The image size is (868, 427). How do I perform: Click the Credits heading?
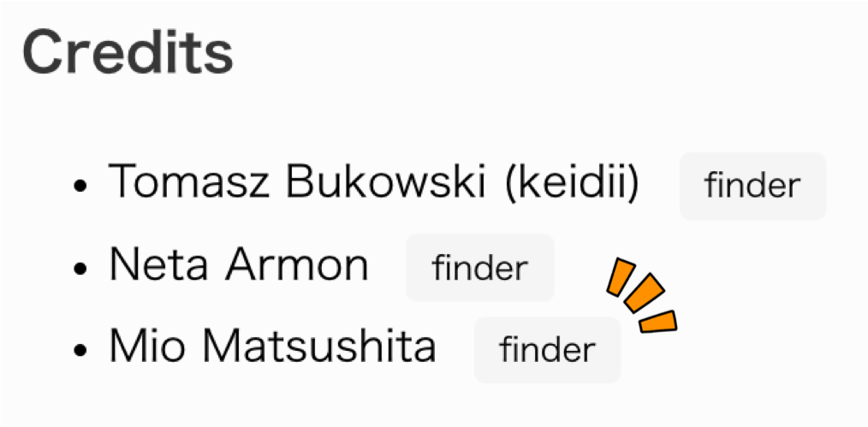[128, 51]
